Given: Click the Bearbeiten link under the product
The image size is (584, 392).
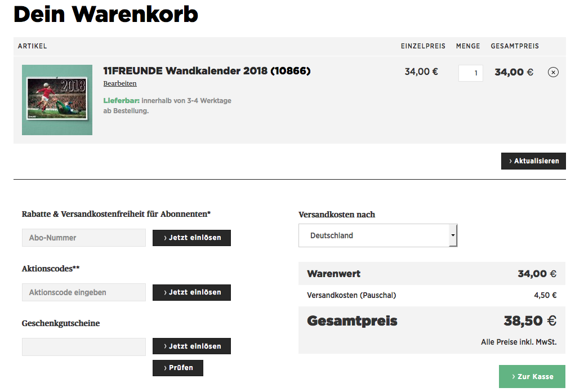Looking at the screenshot, I should (x=120, y=83).
